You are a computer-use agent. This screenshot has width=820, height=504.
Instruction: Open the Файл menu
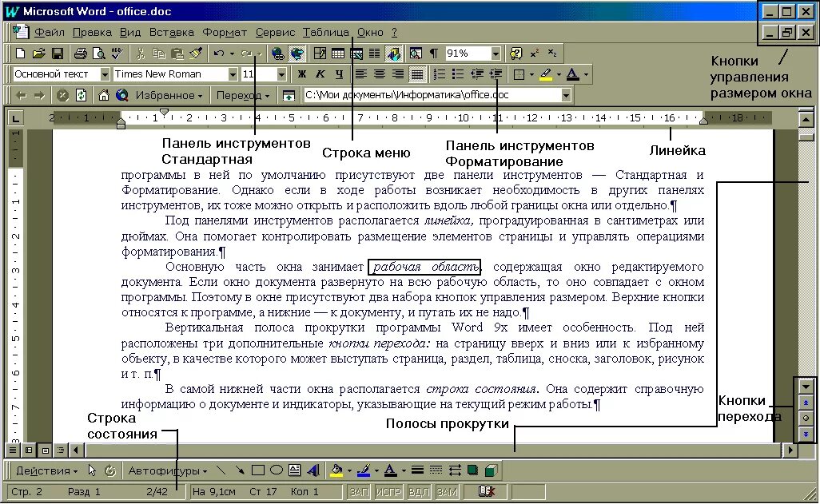[x=50, y=33]
